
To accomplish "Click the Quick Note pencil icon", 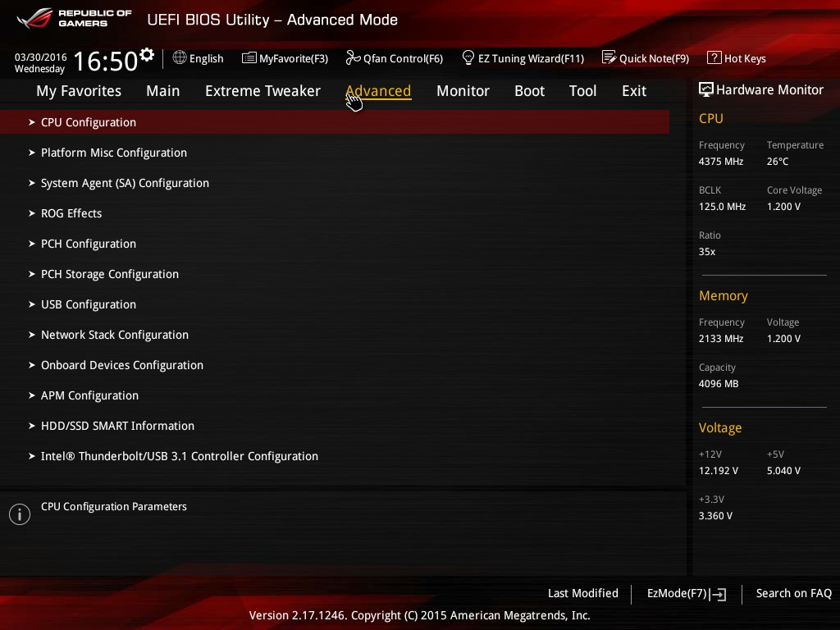I will tap(609, 57).
